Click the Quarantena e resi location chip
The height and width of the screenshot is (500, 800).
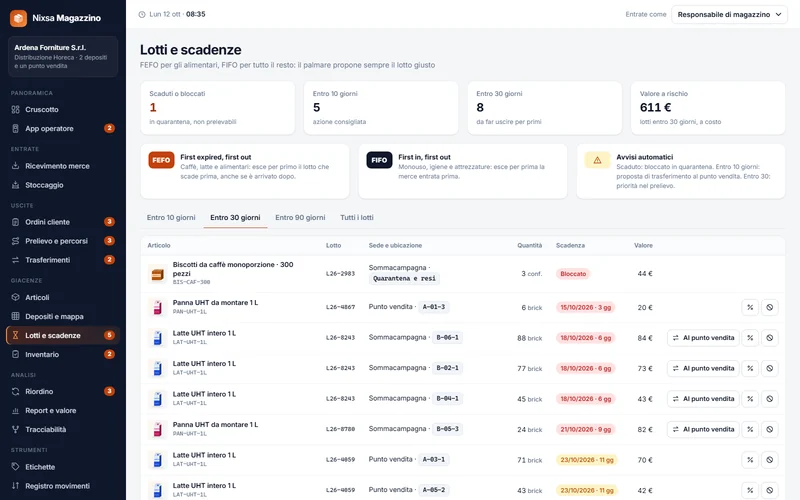tap(404, 279)
